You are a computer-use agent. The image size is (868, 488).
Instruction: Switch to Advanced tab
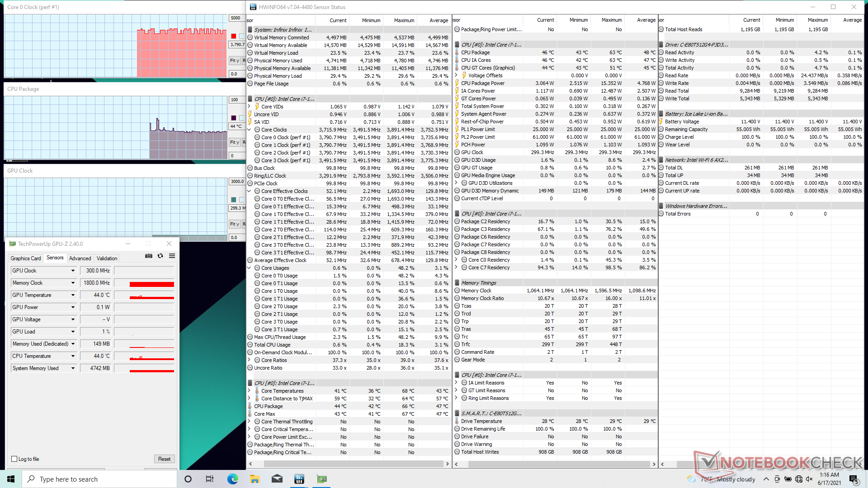click(80, 258)
